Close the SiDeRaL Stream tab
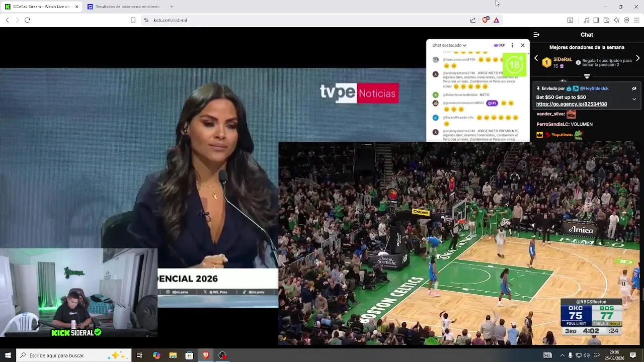The image size is (644, 362). [76, 7]
